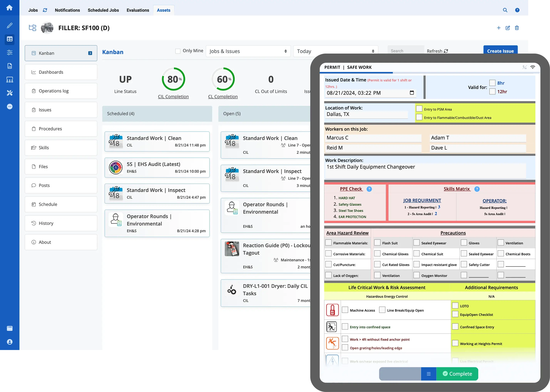550x392 pixels.
Task: Open the report document icon in left sidebar
Action: click(10, 66)
